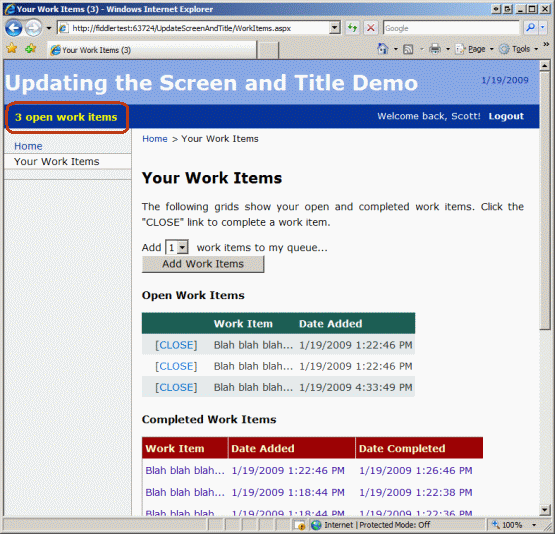Click the Google search box
The width and height of the screenshot is (555, 534).
(x=451, y=28)
